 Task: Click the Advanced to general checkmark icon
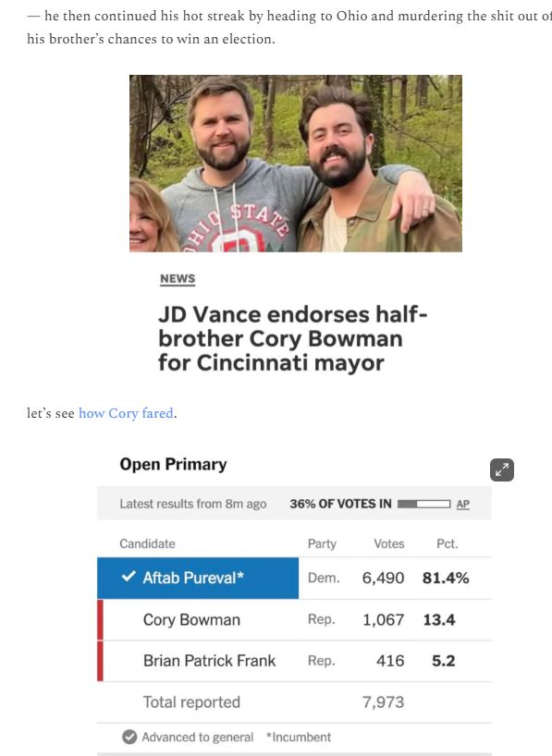(129, 737)
